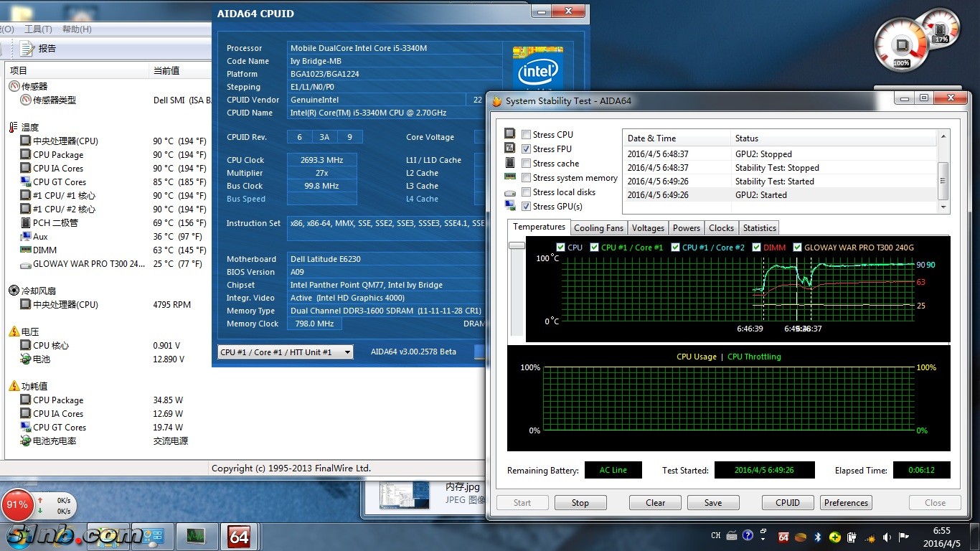This screenshot has width=980, height=551.
Task: Click the 温度 thermometer icon
Action: click(x=13, y=128)
